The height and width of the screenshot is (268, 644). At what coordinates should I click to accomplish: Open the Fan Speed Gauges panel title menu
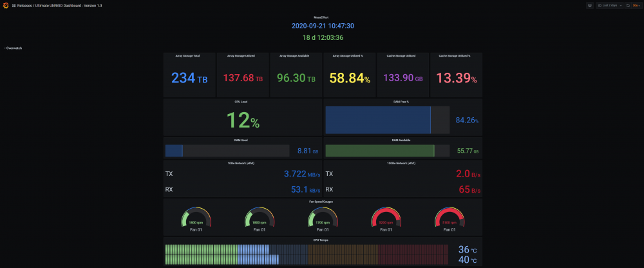click(323, 202)
